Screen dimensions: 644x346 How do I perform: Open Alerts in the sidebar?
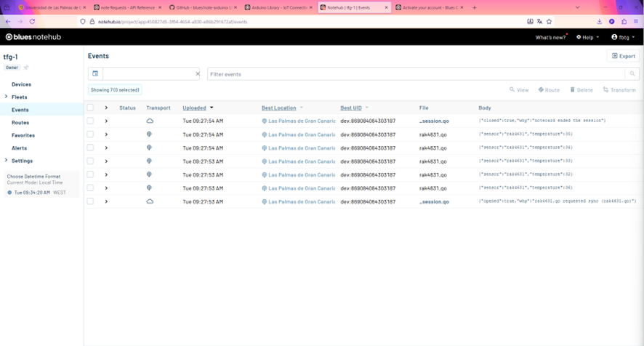(19, 148)
